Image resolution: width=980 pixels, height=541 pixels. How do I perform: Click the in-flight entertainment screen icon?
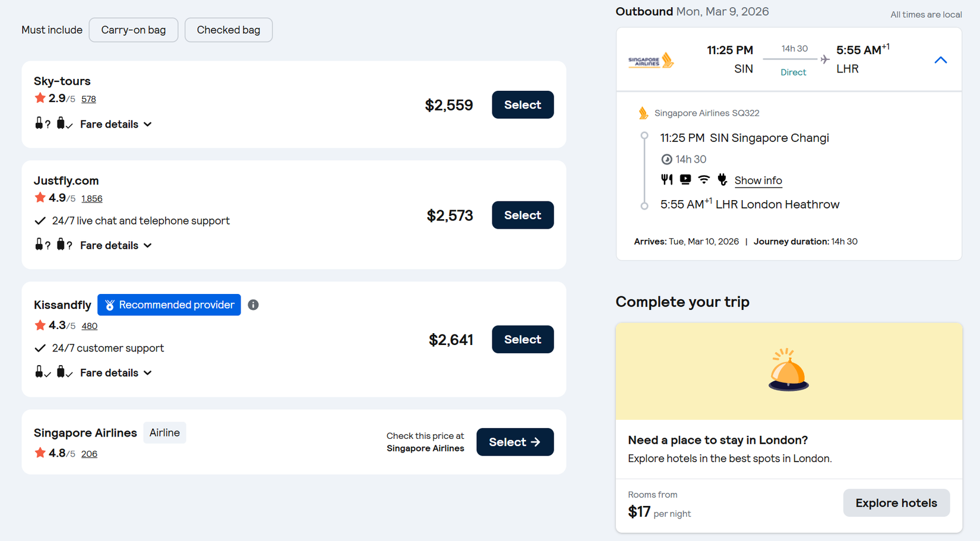(685, 179)
